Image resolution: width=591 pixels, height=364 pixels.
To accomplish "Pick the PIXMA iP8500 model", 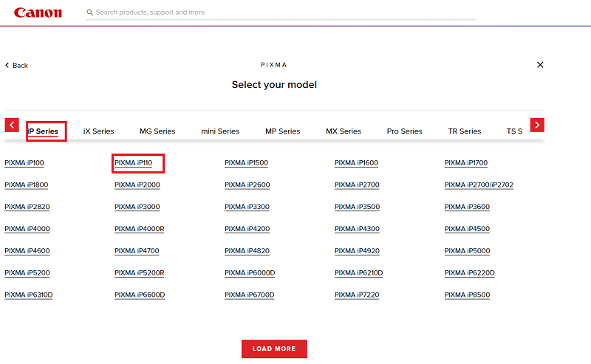I will tap(468, 295).
